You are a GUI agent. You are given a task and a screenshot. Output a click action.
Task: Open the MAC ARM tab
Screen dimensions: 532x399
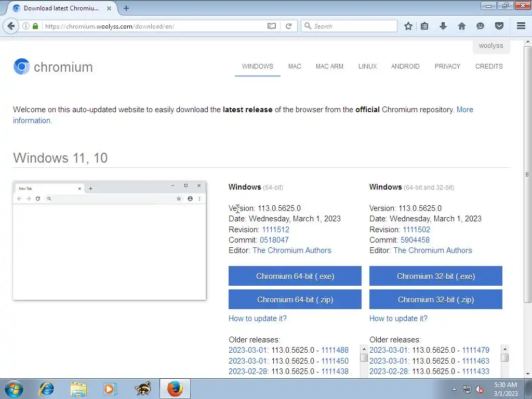329,66
